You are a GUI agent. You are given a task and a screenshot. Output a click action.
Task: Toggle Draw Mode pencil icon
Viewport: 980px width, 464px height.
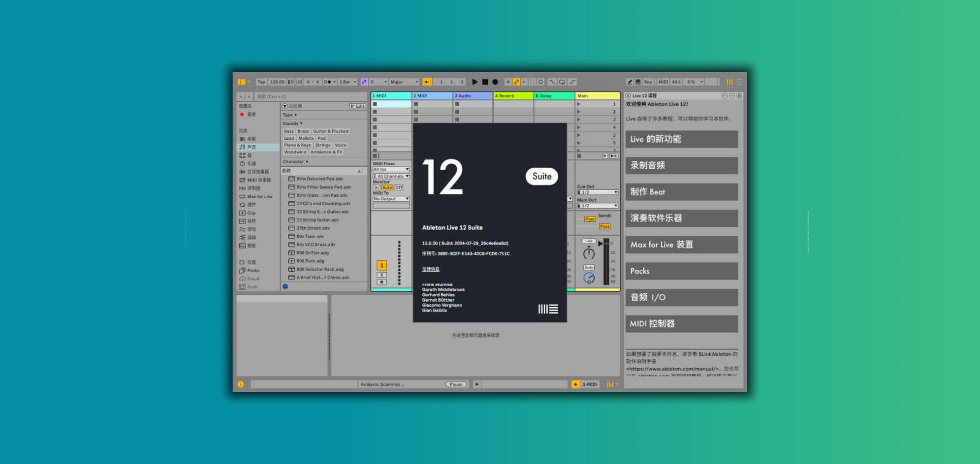(x=630, y=82)
